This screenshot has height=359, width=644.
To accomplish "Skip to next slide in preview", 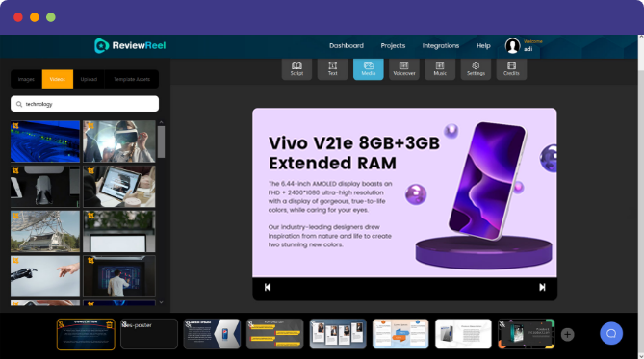I will point(542,287).
